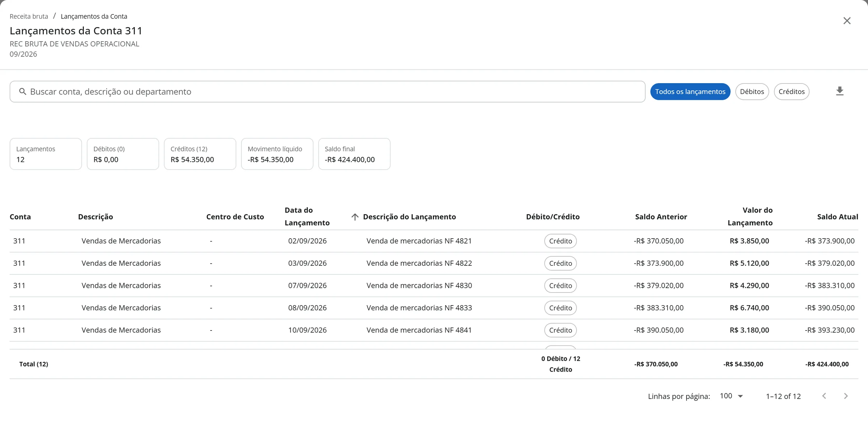Sort by Descrição do Lançamento header
This screenshot has height=423, width=868.
point(409,217)
